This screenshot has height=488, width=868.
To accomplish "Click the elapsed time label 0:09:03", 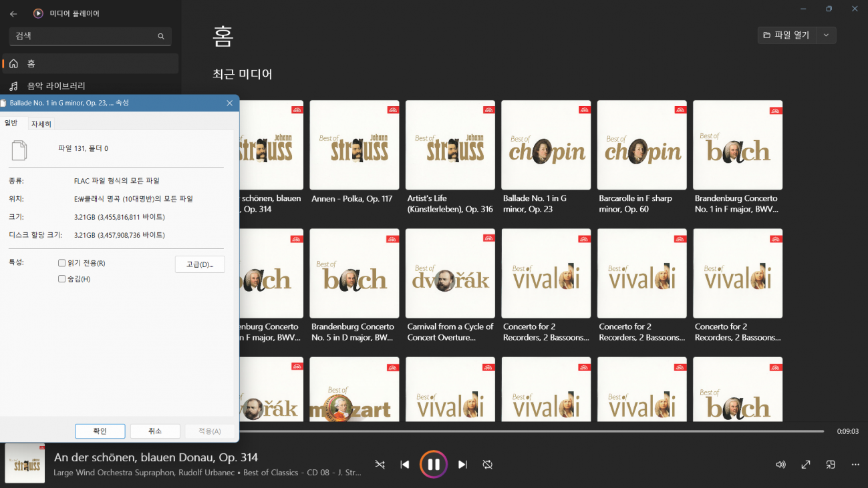I will click(x=847, y=431).
